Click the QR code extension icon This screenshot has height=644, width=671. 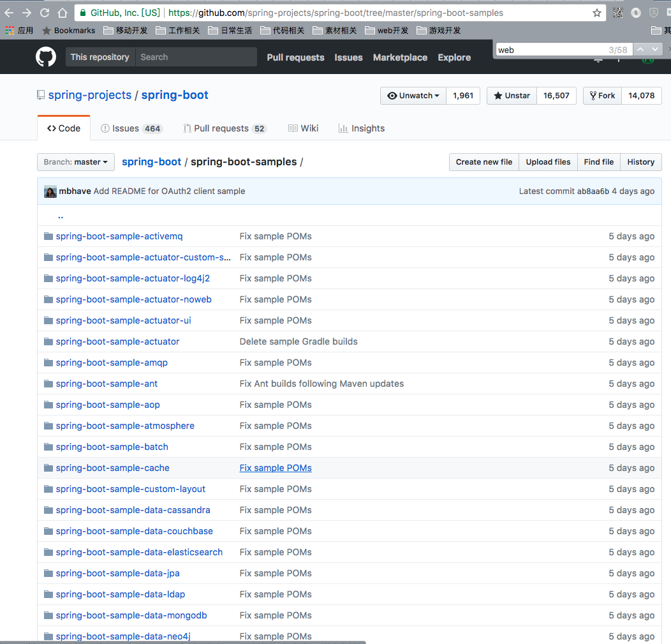pos(618,13)
